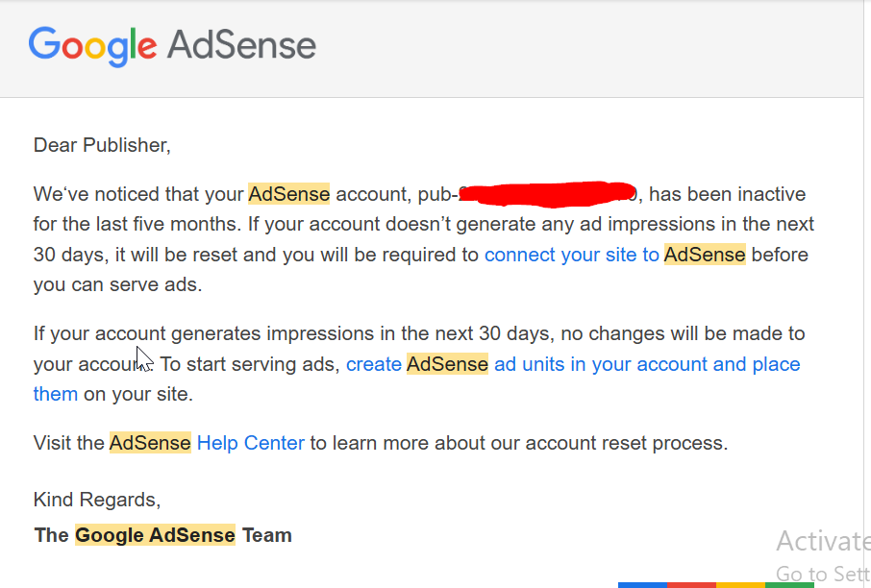Click the highlighted AdSense after "create"
The width and height of the screenshot is (871, 588).
(x=447, y=364)
